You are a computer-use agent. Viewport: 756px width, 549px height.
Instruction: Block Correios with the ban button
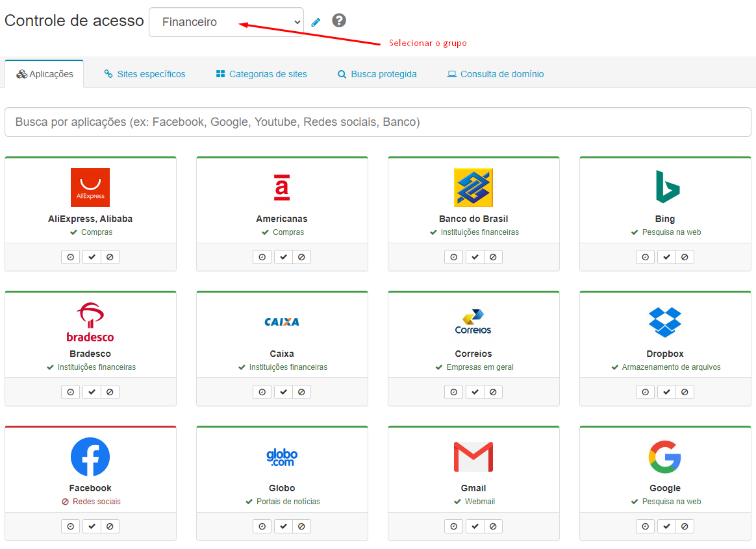(x=493, y=392)
